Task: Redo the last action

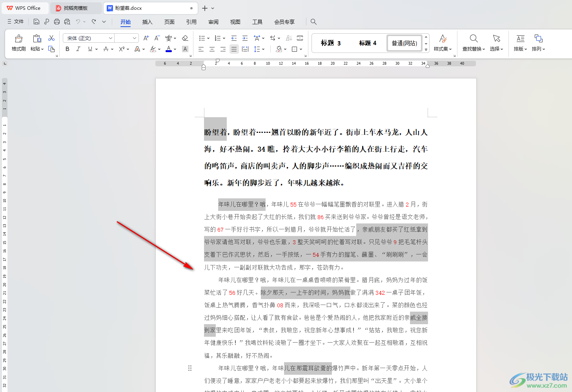Action: pos(94,22)
